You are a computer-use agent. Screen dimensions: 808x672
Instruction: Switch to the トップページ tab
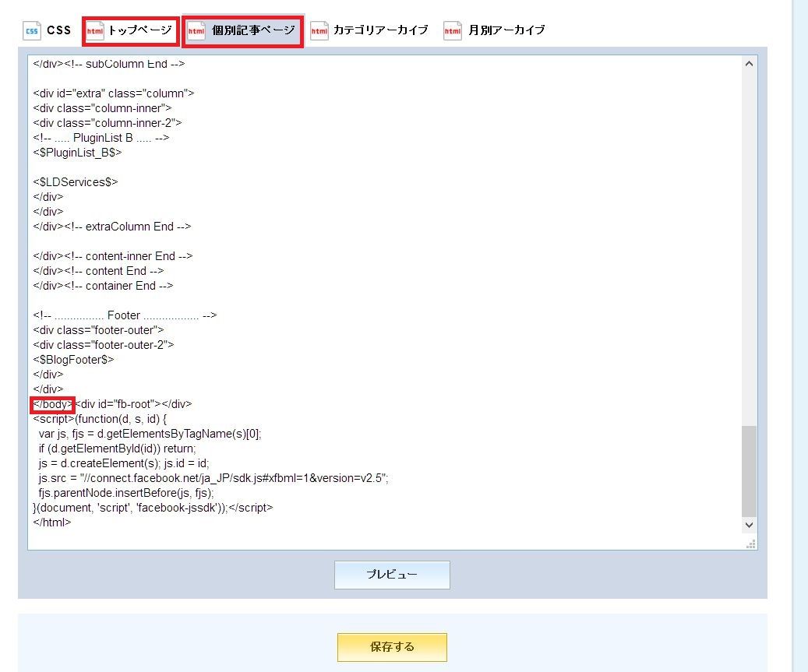pos(130,31)
